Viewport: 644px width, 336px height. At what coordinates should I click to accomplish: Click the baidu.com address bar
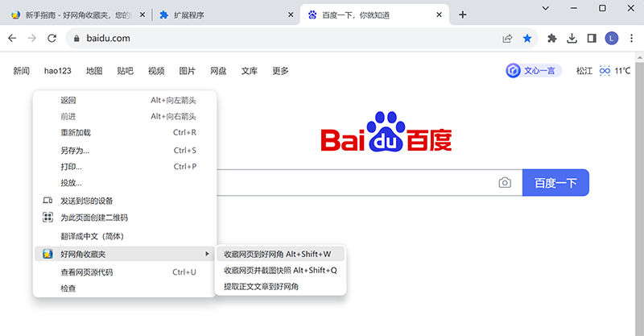282,38
